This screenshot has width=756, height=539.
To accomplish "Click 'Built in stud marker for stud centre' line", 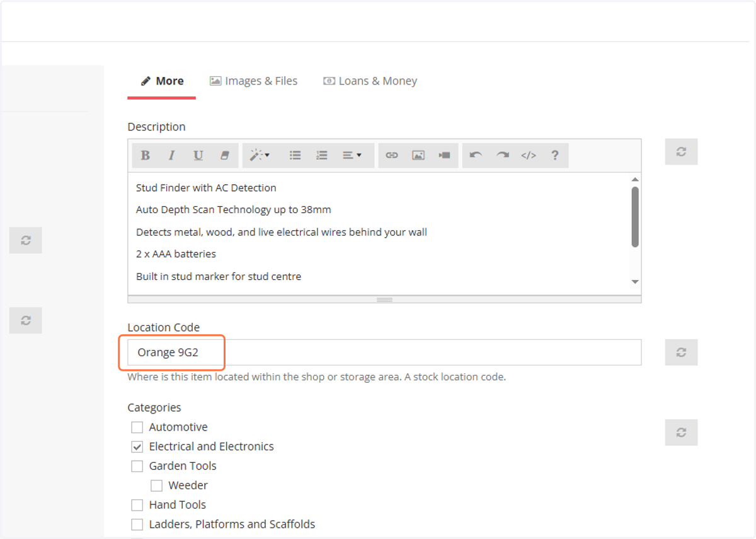I will pyautogui.click(x=219, y=276).
